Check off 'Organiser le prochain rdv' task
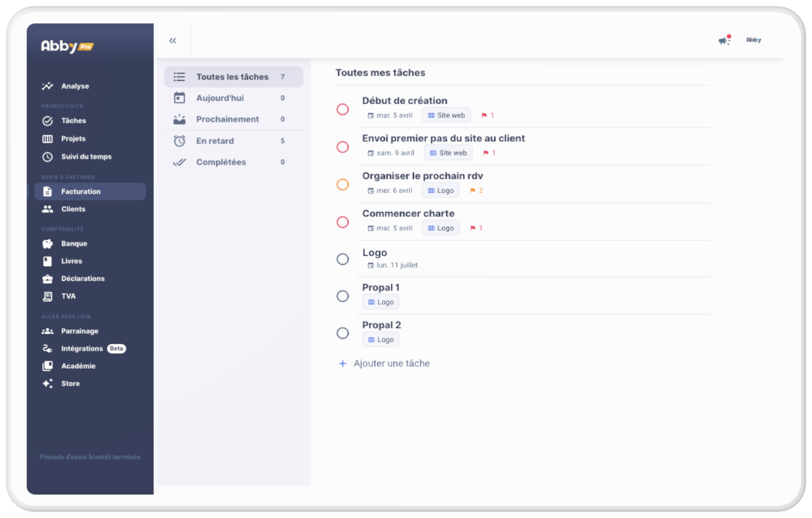 (x=343, y=185)
